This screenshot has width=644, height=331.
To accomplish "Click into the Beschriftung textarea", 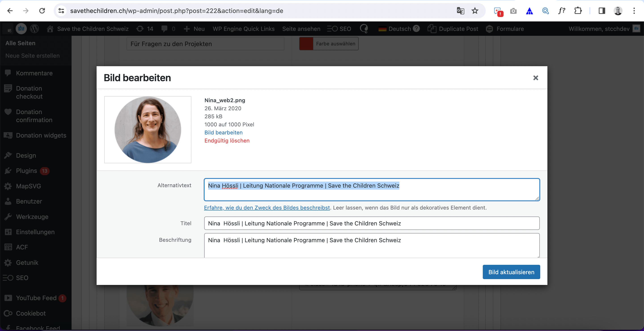I will (372, 245).
